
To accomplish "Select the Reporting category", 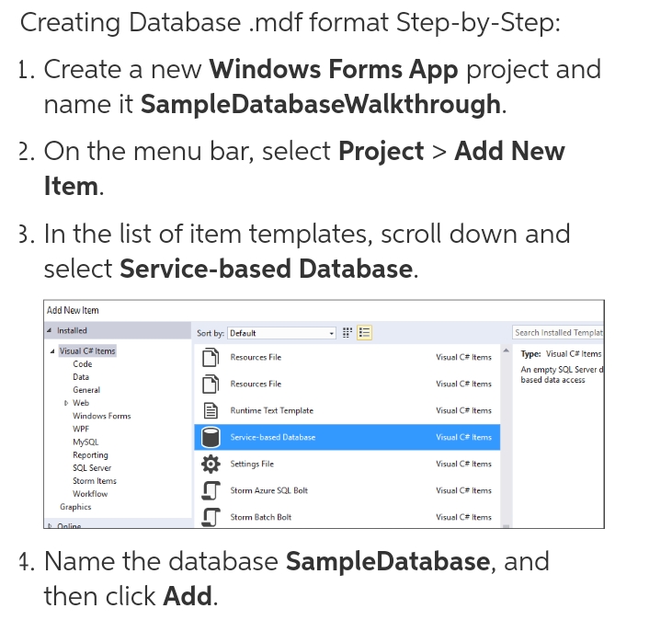I will [x=90, y=455].
